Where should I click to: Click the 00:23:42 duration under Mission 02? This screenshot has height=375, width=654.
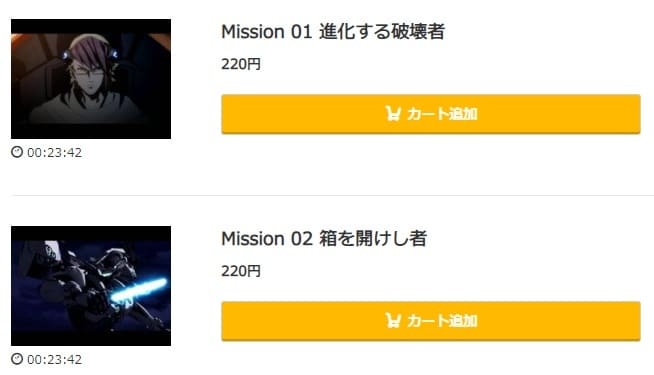[55, 359]
